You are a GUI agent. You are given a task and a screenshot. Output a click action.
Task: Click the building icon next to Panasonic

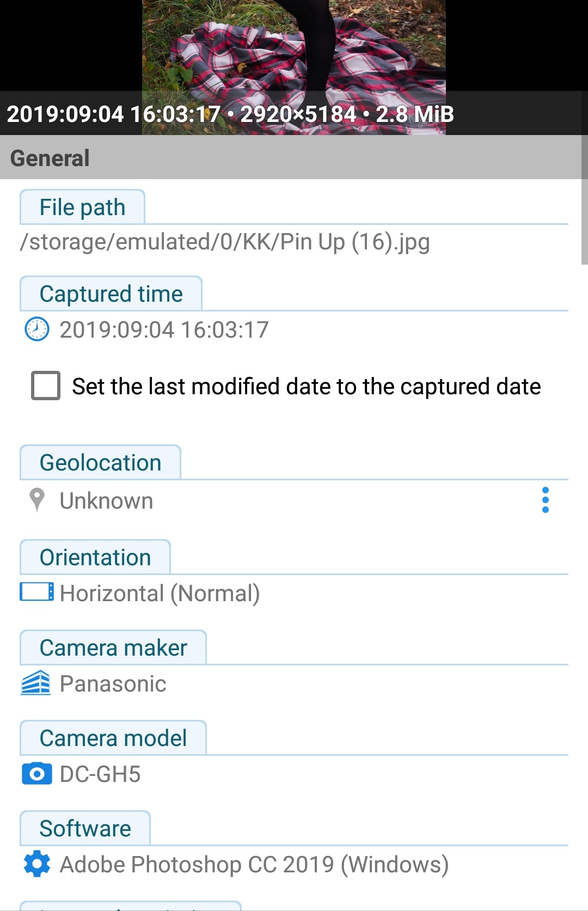[36, 683]
